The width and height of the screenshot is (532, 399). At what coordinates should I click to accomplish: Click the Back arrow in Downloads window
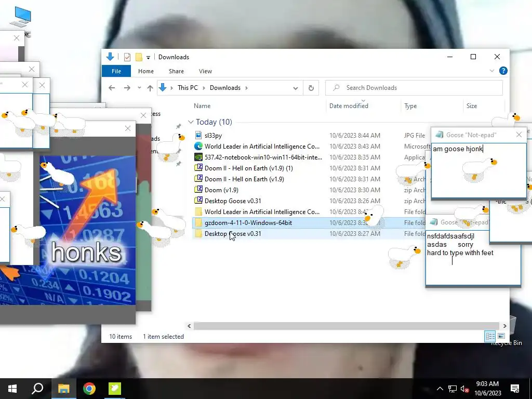point(112,88)
